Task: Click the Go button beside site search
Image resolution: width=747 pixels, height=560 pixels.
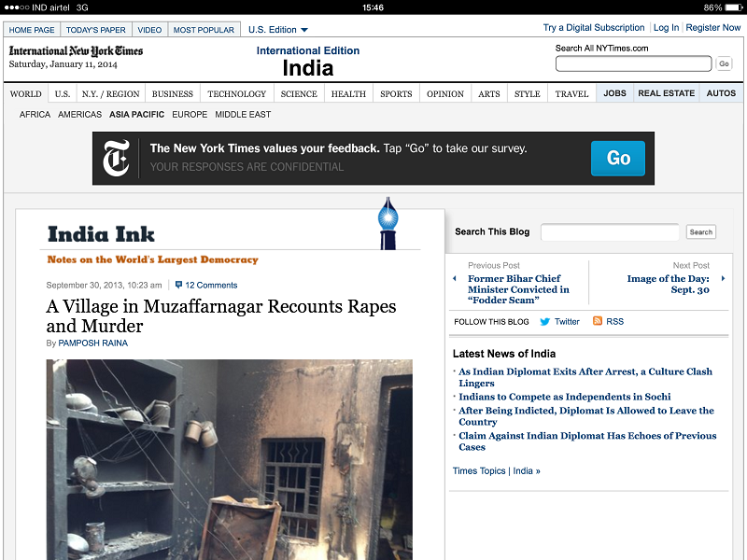Action: coord(724,63)
